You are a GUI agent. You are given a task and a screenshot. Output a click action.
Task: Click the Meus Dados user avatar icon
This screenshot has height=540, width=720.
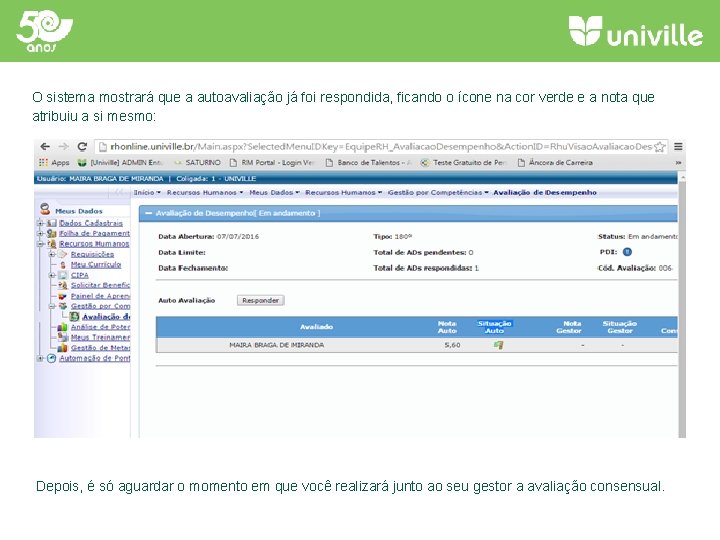[45, 209]
